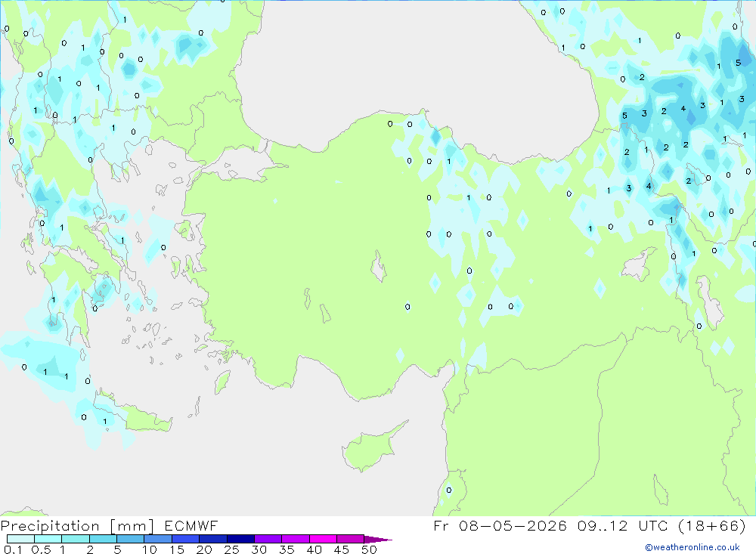Viewport: 756px width, 554px height.
Task: Click the legend label '50'
Action: click(369, 549)
